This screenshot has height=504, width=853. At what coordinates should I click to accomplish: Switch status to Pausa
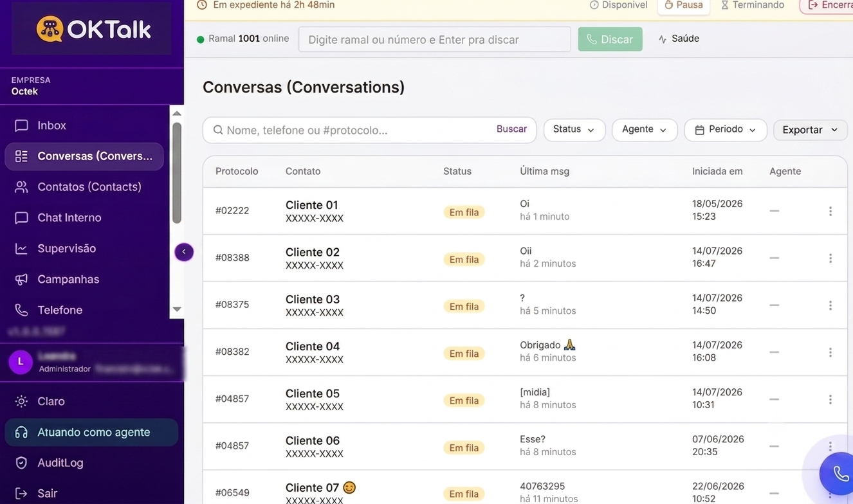point(684,5)
